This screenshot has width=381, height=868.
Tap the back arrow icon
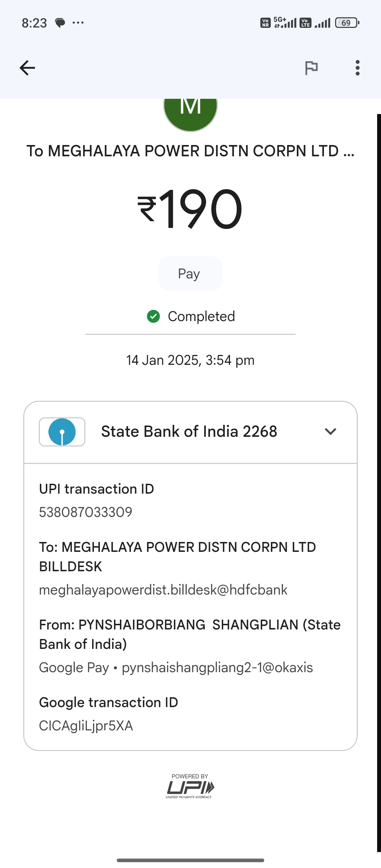point(27,68)
